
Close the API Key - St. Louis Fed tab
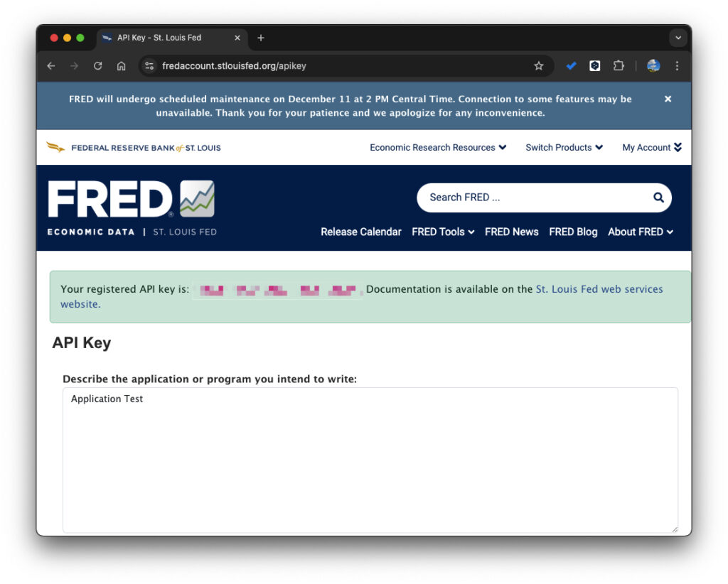click(237, 38)
